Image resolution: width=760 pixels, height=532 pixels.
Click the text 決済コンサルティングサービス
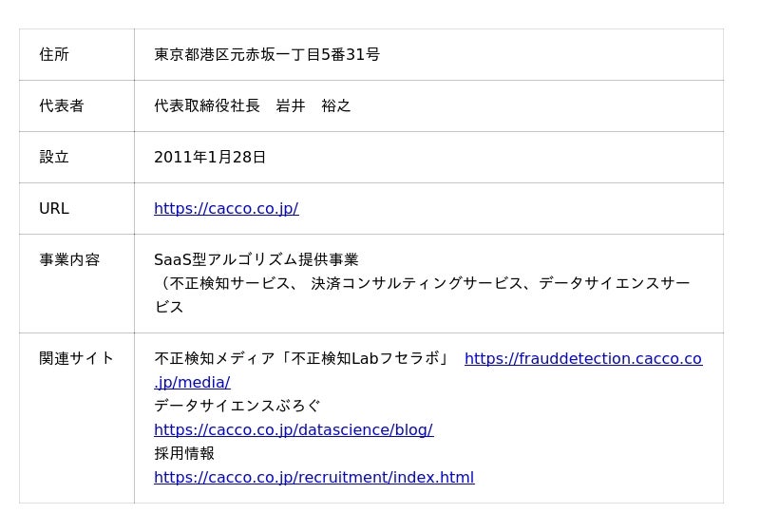pyautogui.click(x=417, y=284)
